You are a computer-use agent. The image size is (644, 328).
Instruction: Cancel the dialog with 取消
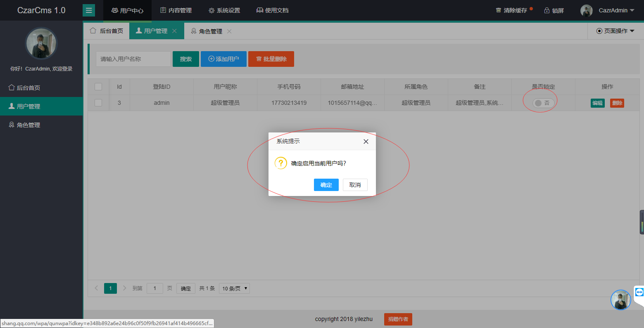(x=355, y=185)
